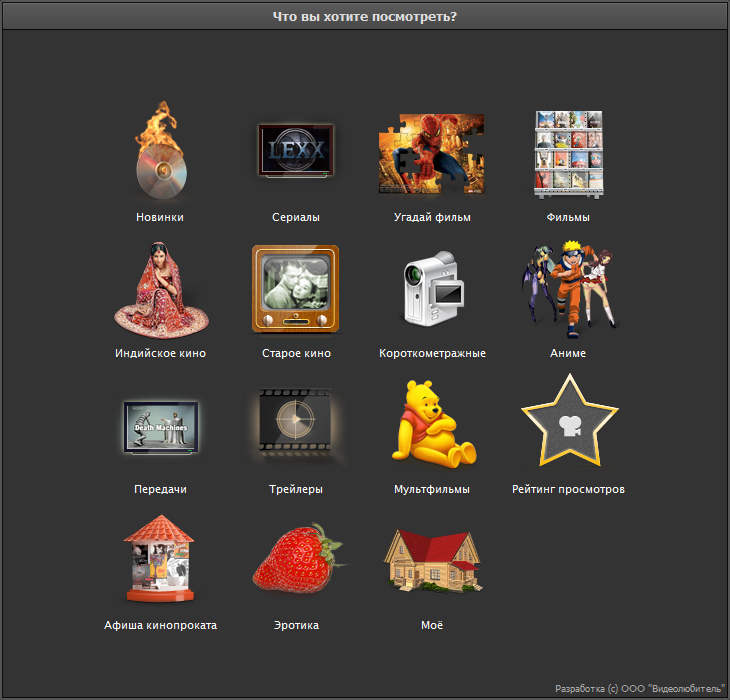Select the gold star Рейтинг просмотров icon
The image size is (730, 700).
[x=569, y=422]
